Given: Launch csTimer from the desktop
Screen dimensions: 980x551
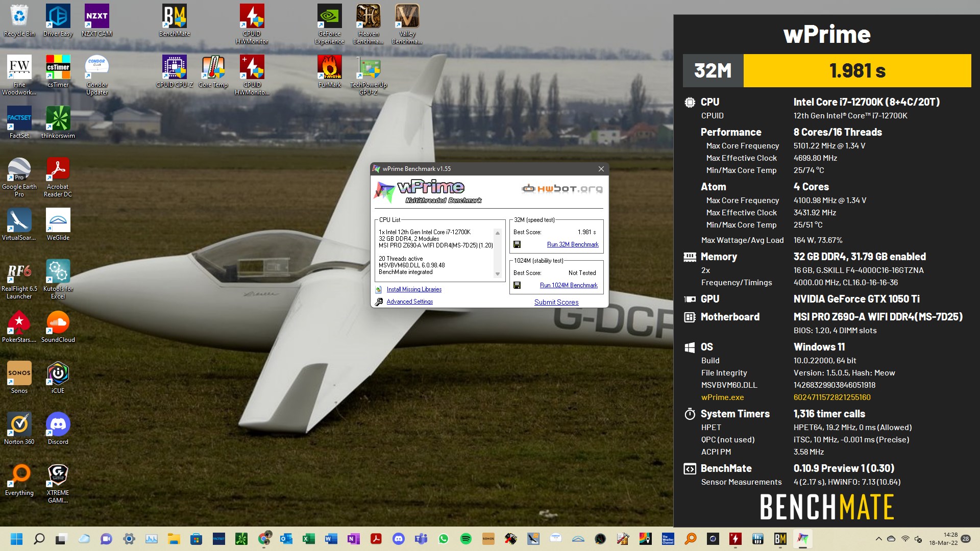Looking at the screenshot, I should coord(58,71).
